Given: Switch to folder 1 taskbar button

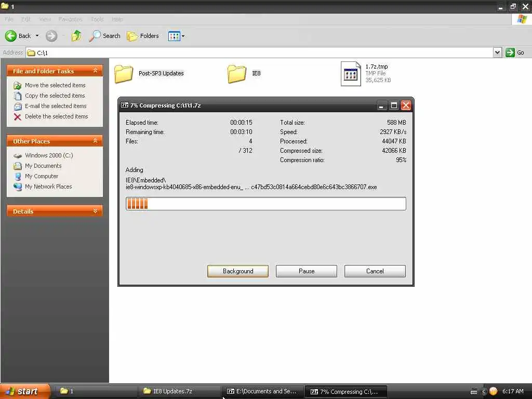Looking at the screenshot, I should 96,391.
